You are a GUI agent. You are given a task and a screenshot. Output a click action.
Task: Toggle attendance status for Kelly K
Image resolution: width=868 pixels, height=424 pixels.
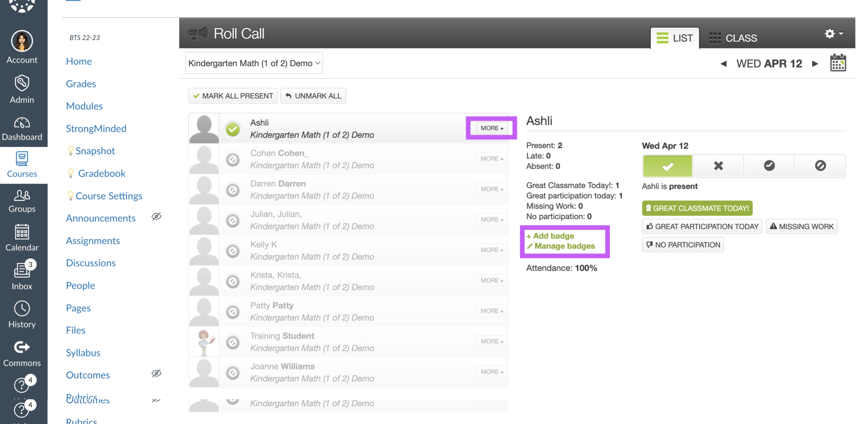point(233,251)
